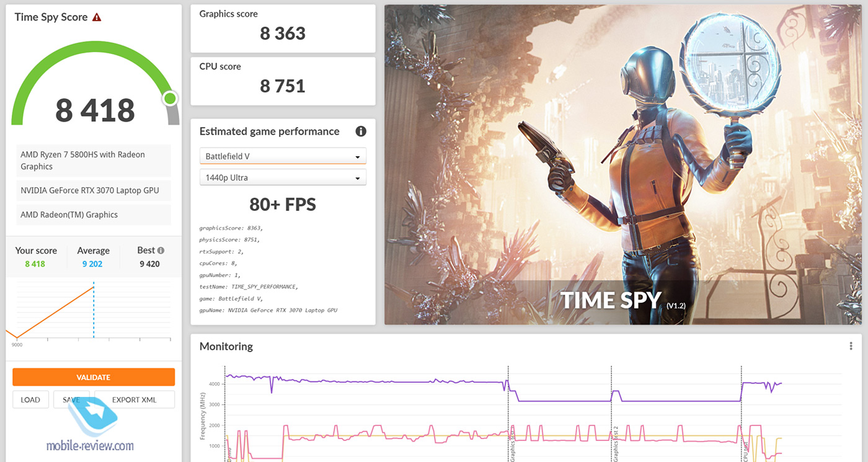Click the physicsScore: 8751 line
868x462 pixels.
coord(229,239)
